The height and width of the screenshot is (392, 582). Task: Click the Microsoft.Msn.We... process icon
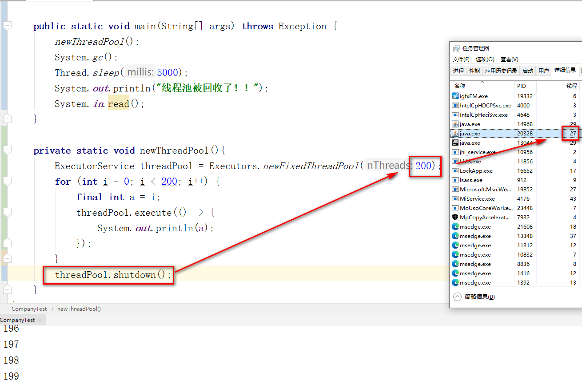coord(455,189)
